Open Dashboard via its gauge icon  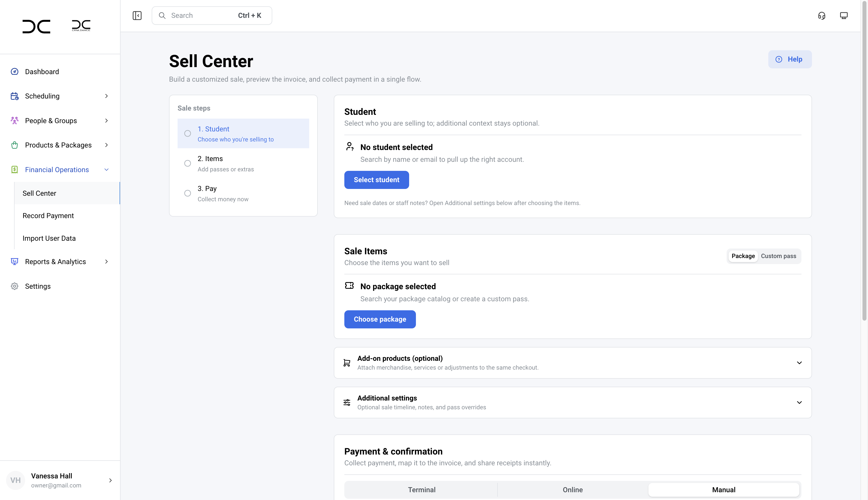pyautogui.click(x=14, y=71)
